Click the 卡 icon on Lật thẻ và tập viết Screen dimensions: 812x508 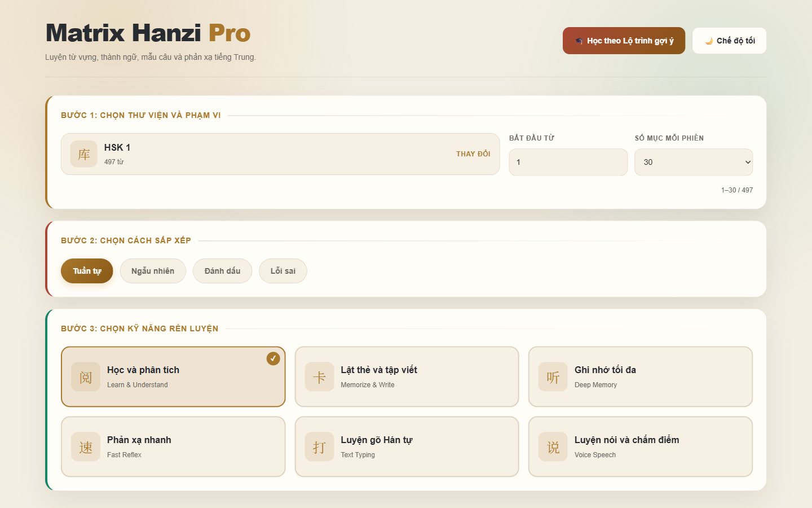[x=319, y=376]
